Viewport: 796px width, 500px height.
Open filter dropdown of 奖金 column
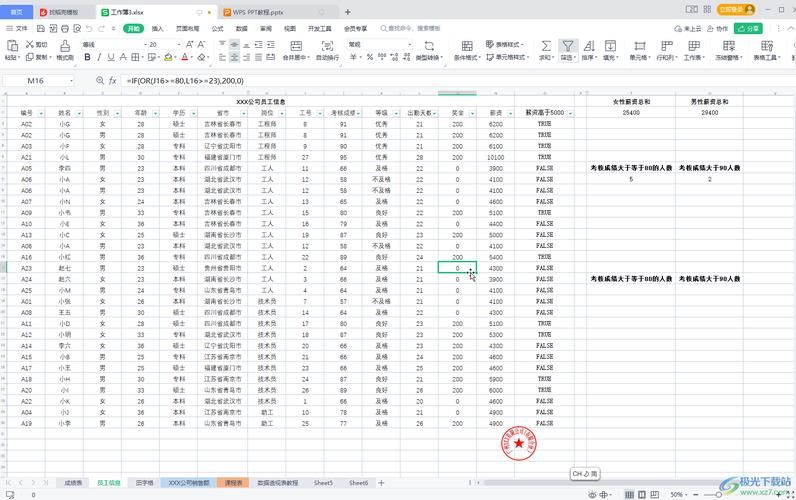pos(472,113)
